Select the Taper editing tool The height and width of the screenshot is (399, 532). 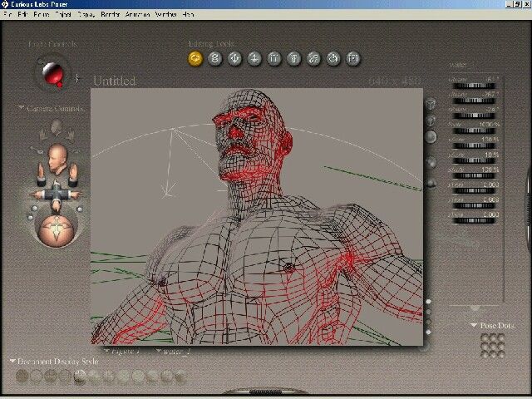pos(293,58)
